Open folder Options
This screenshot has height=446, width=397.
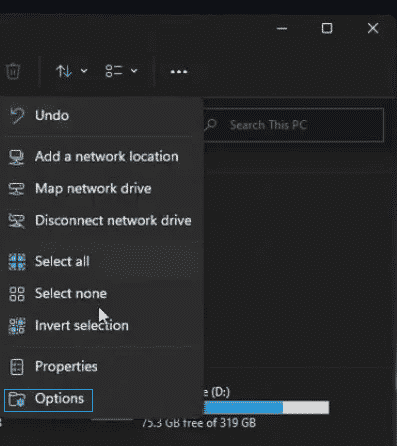pos(48,400)
